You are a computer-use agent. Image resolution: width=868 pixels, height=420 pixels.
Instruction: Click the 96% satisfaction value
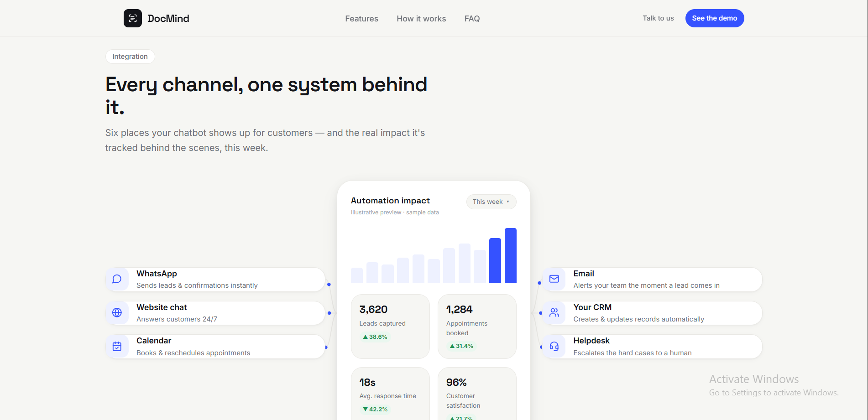point(456,382)
